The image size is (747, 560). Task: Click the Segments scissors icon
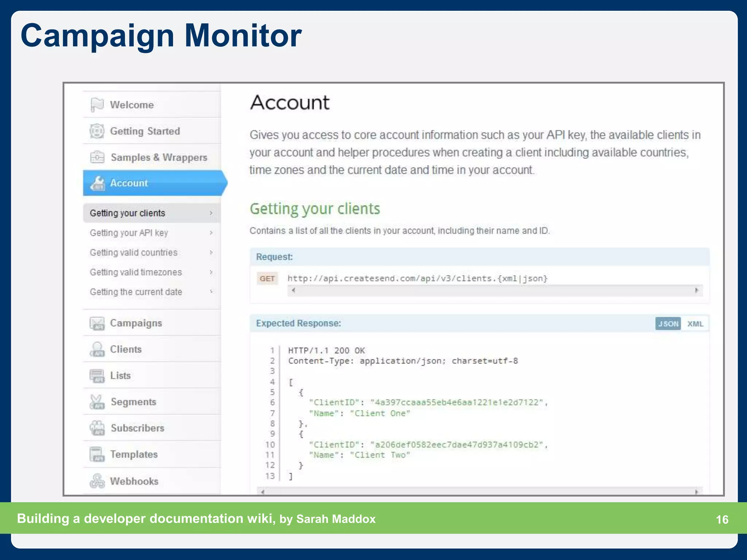(x=97, y=402)
